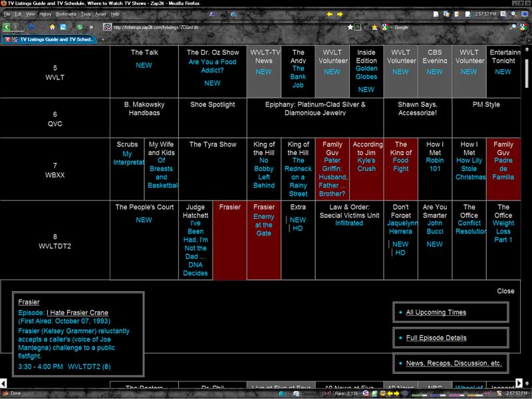Open the Bookmarks menu
Viewport: 532px width, 399px height.
66,14
